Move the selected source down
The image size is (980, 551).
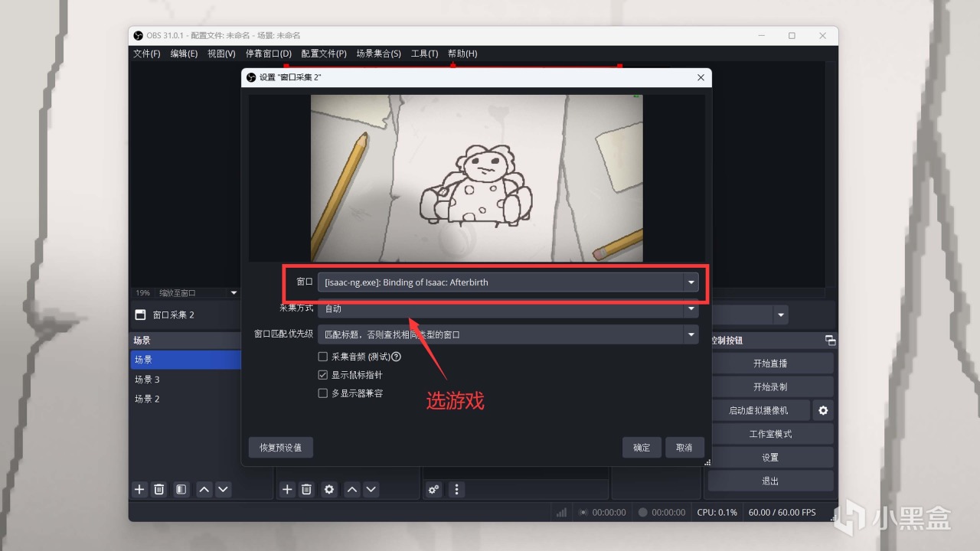pyautogui.click(x=371, y=489)
